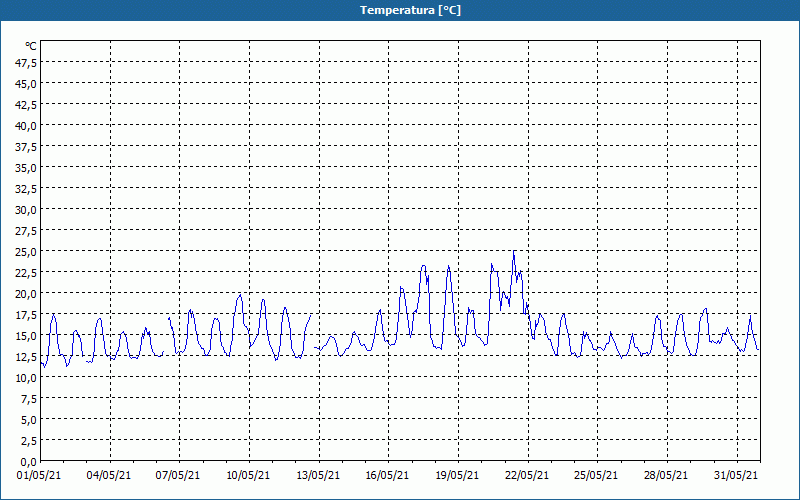Click the "Temperatura [°C]" chart title

pos(410,10)
